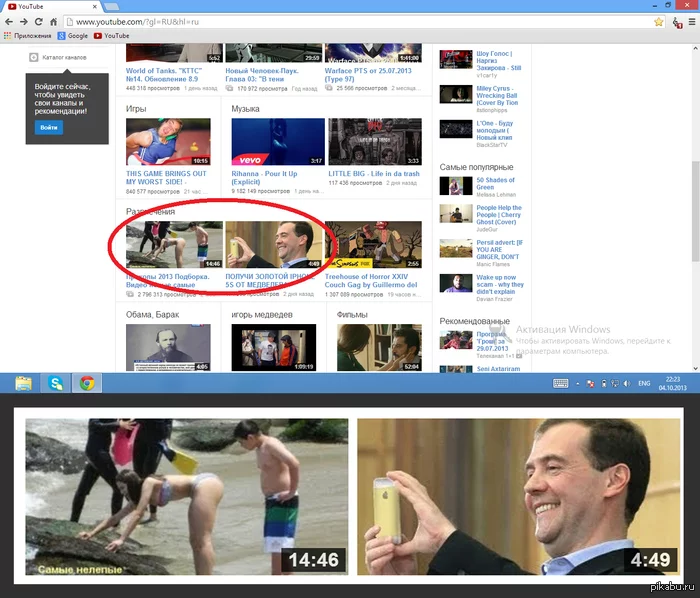Open Warface PTS video link

pyautogui.click(x=368, y=75)
